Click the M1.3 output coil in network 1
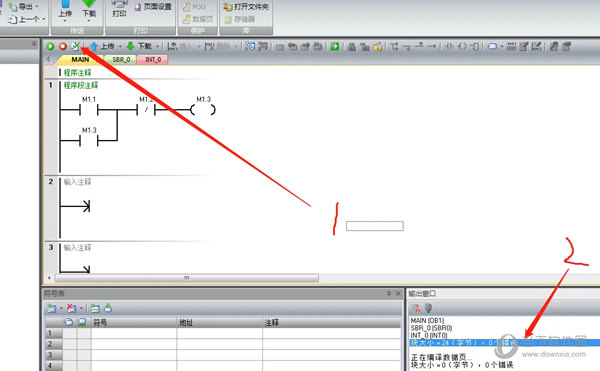Screen dimensions: 600x371 (203, 110)
